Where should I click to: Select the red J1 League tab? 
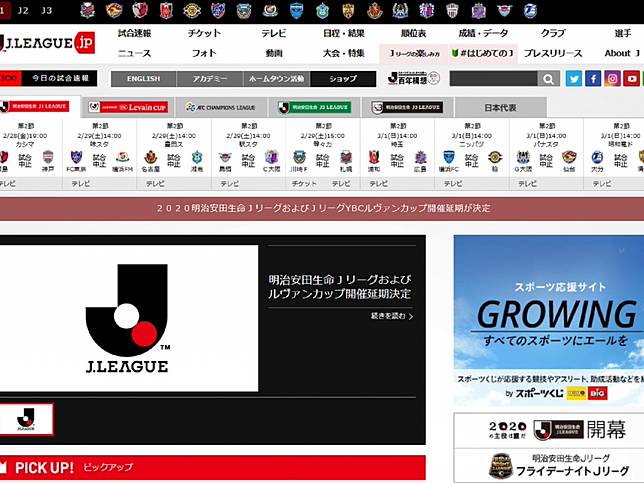39,107
